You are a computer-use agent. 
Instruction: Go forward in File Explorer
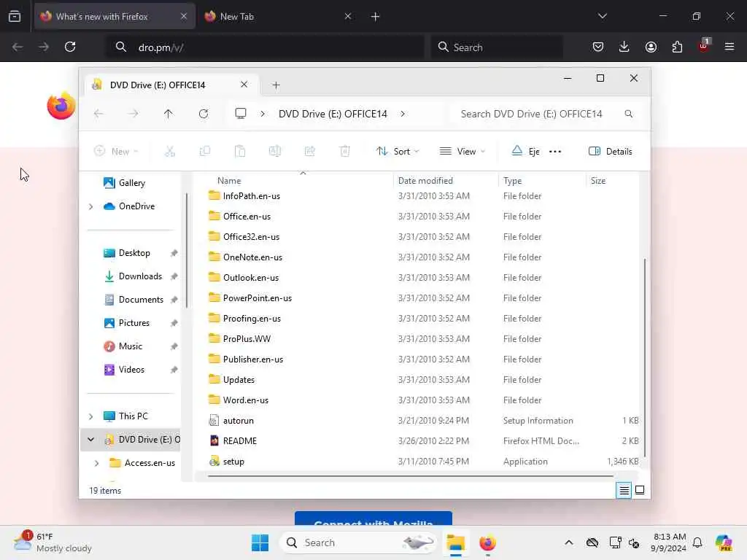[x=133, y=114]
